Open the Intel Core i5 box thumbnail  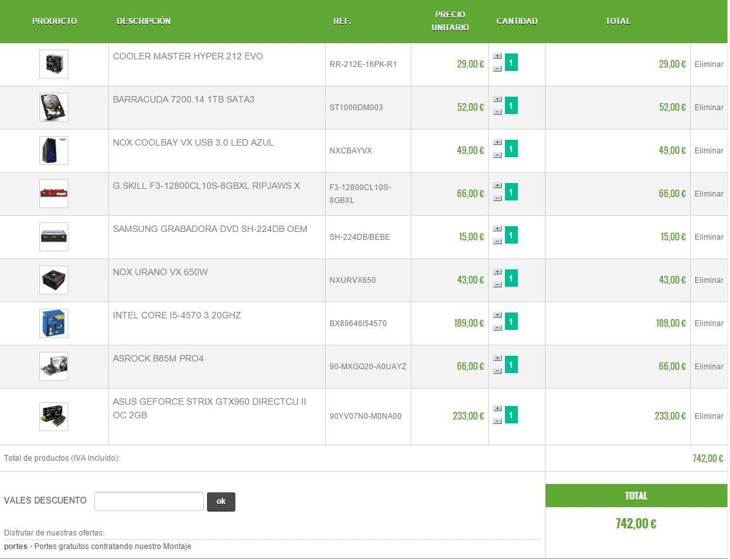[x=54, y=323]
